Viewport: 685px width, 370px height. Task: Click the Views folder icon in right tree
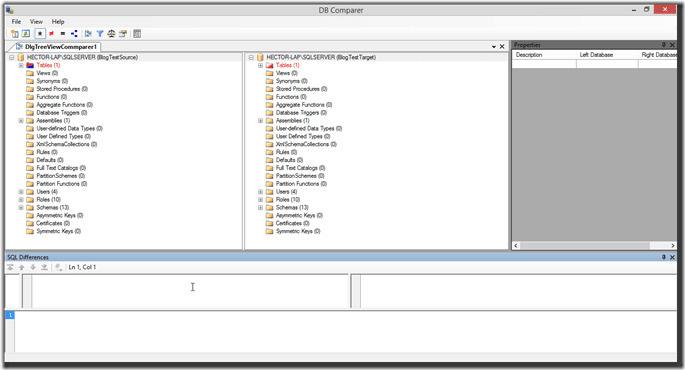270,73
